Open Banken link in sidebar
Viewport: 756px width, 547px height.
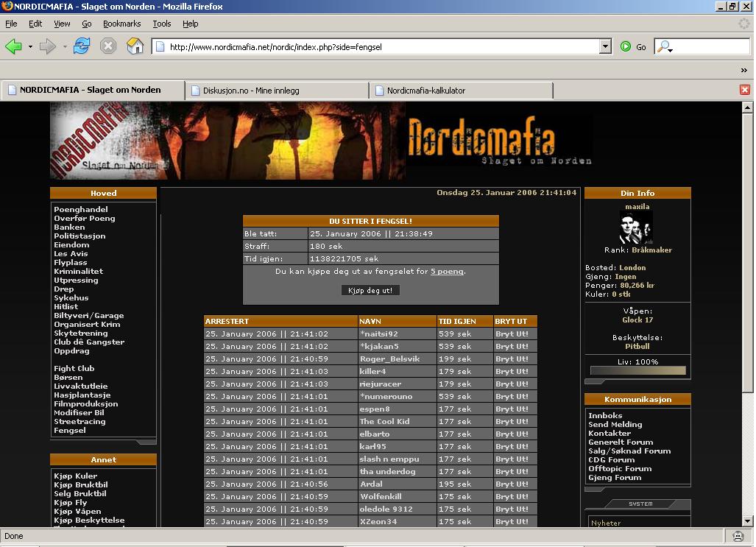point(69,227)
